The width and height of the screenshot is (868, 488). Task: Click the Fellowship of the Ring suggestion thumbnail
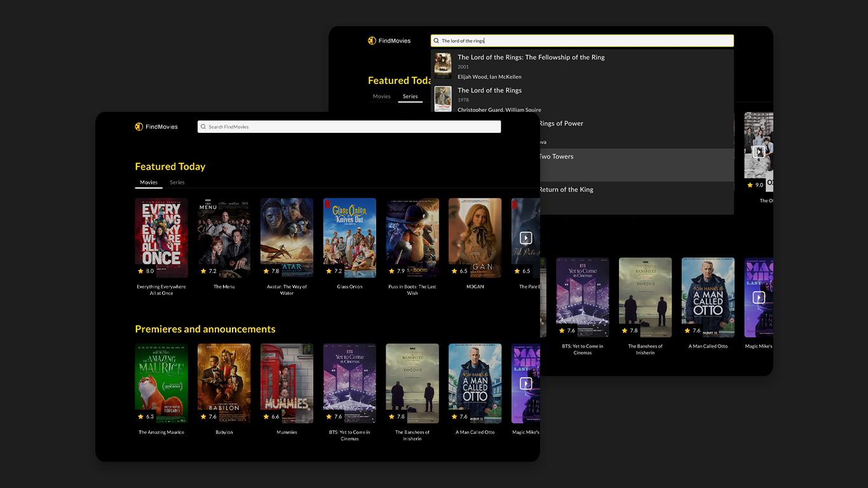(x=442, y=64)
